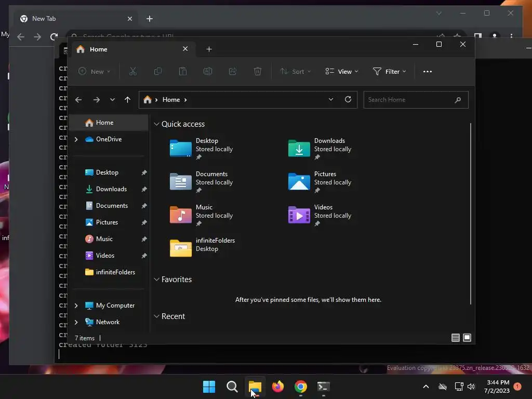Screen dimensions: 532x399
Task: Click the Rename icon in toolbar
Action: click(x=208, y=71)
